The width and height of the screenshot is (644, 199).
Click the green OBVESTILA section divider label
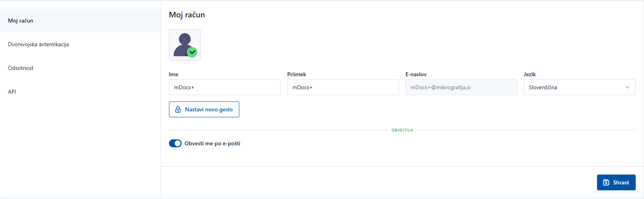click(402, 130)
